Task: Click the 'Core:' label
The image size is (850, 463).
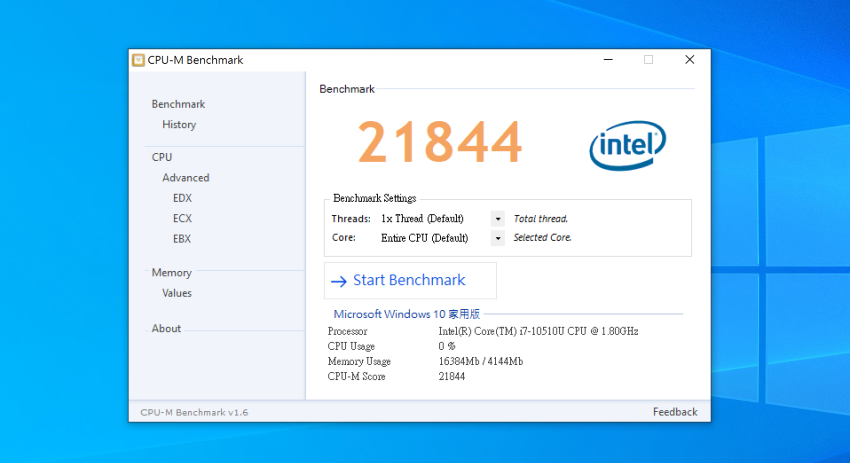Action: (344, 237)
